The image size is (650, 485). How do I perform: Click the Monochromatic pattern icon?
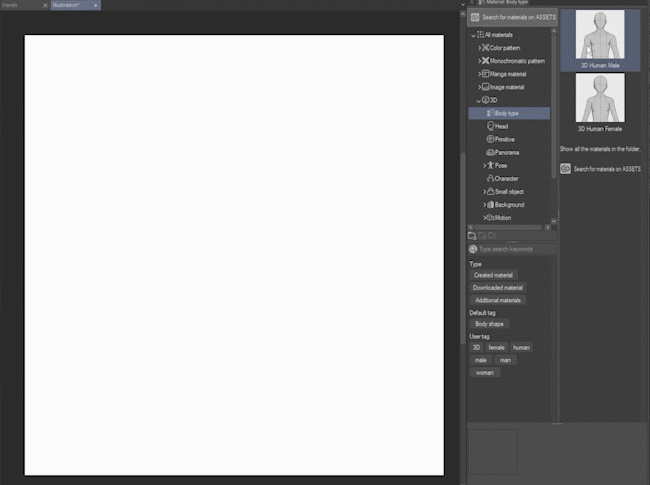click(485, 61)
